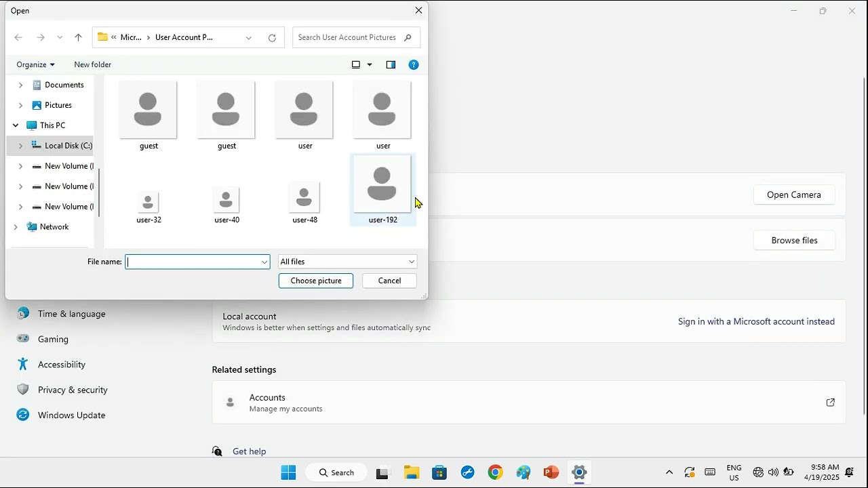The width and height of the screenshot is (868, 488).
Task: Change the view layout icon
Action: pyautogui.click(x=356, y=64)
